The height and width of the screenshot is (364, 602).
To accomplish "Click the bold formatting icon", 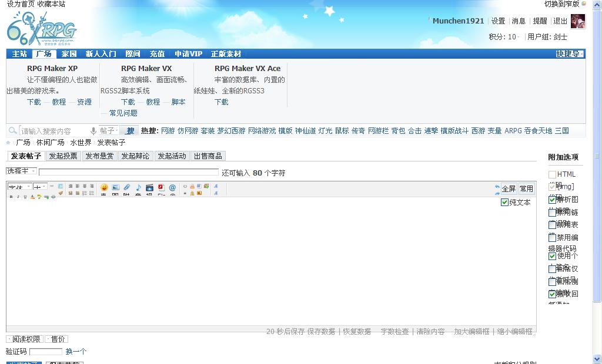I will point(11,197).
